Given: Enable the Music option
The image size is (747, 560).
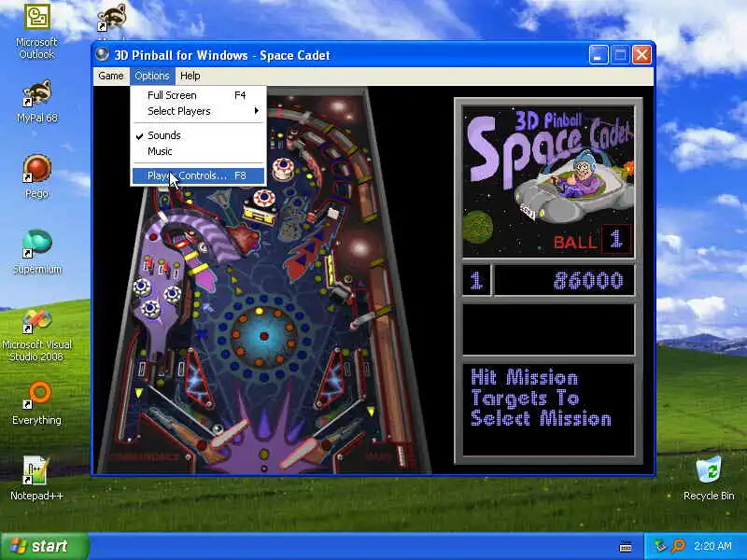Looking at the screenshot, I should click(x=198, y=151).
